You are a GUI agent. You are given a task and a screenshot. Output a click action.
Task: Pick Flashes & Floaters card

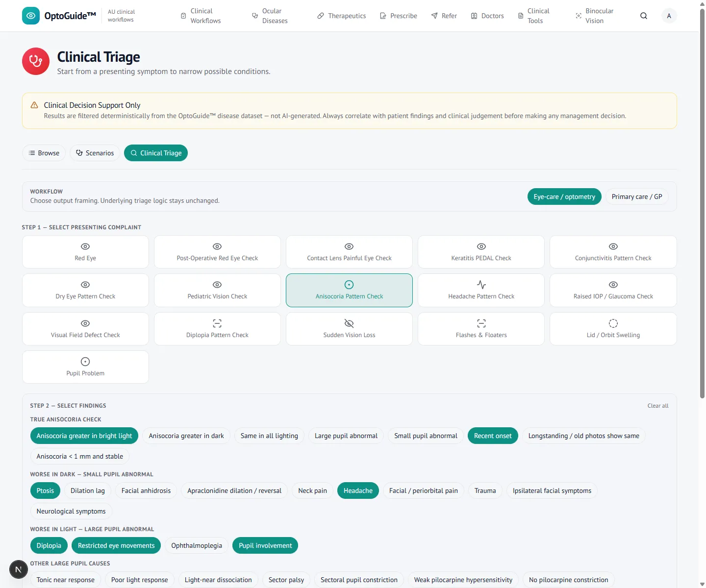coord(481,329)
